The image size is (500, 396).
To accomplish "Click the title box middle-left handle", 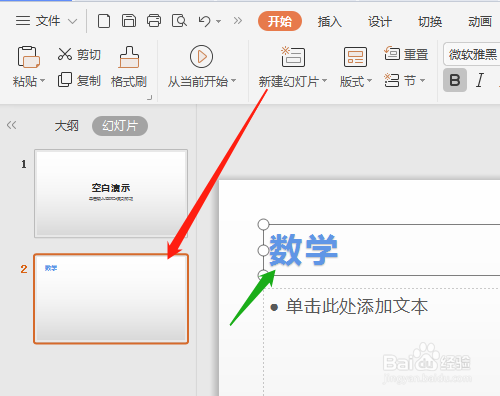I will tap(263, 250).
